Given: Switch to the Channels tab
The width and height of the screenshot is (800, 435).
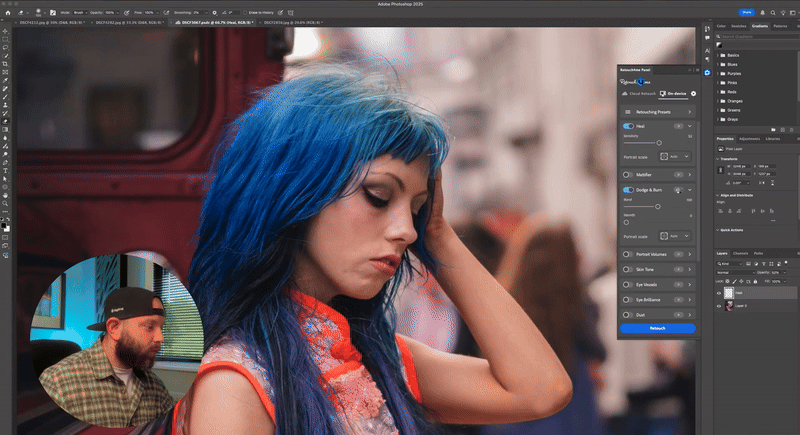Looking at the screenshot, I should click(x=740, y=253).
